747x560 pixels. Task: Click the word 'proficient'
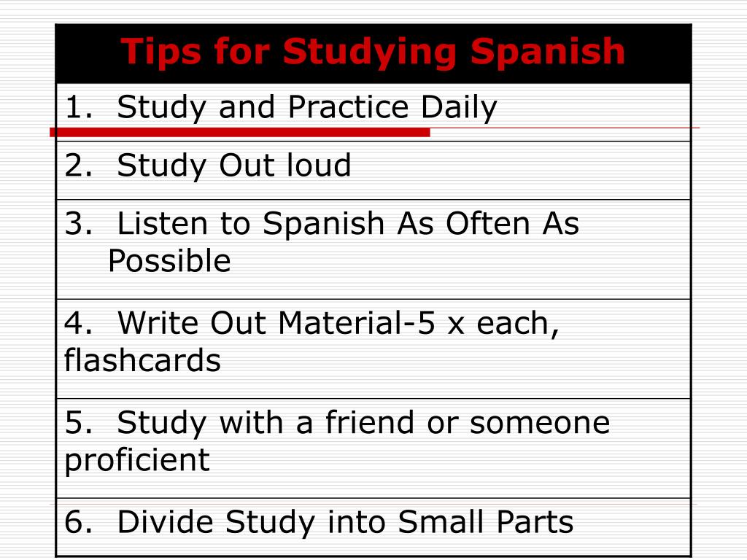(x=137, y=460)
